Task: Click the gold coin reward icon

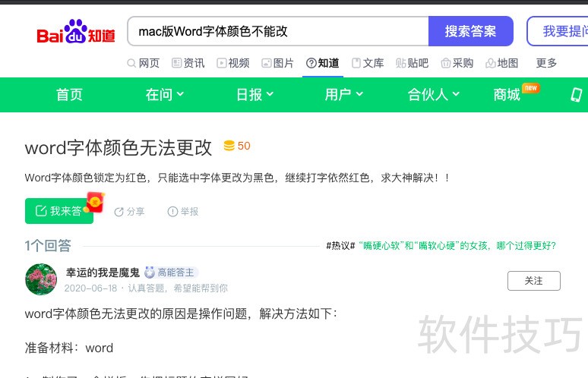Action: (229, 146)
